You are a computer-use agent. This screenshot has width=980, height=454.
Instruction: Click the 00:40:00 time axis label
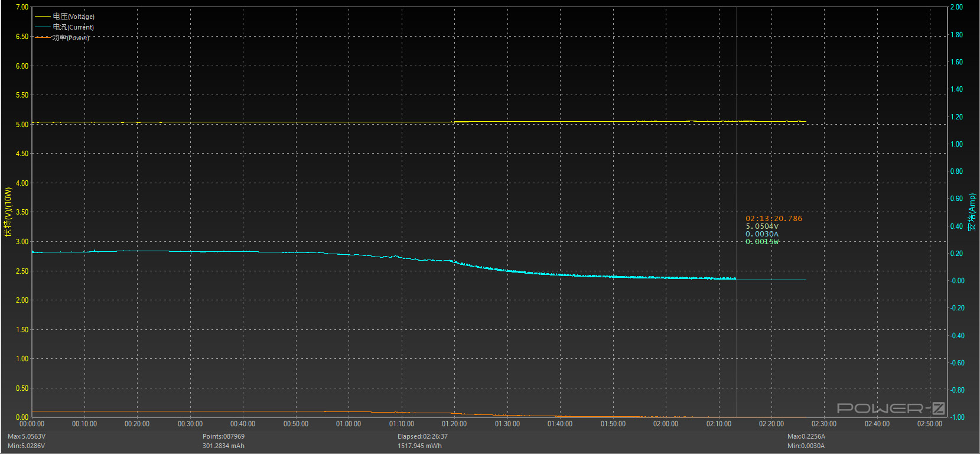(x=243, y=424)
